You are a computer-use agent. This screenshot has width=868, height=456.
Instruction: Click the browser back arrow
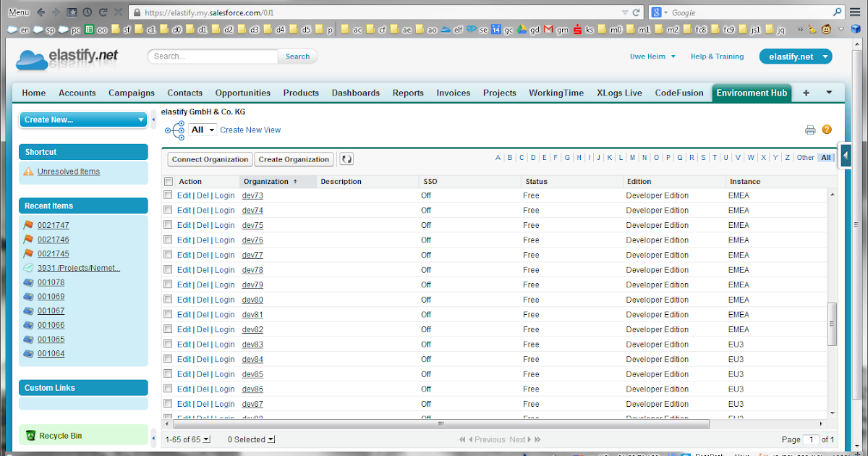[x=41, y=12]
